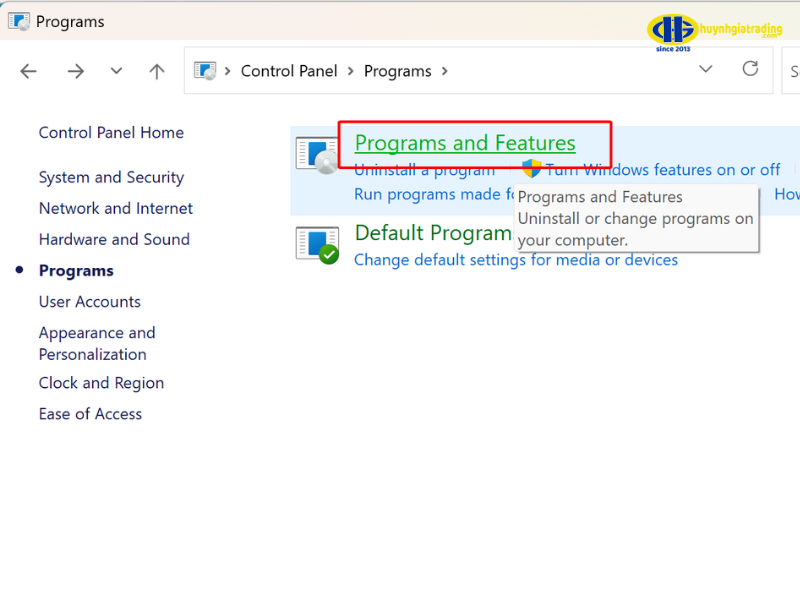Click Change default settings for media or devices
Image resolution: width=800 pixels, height=600 pixels.
[516, 260]
